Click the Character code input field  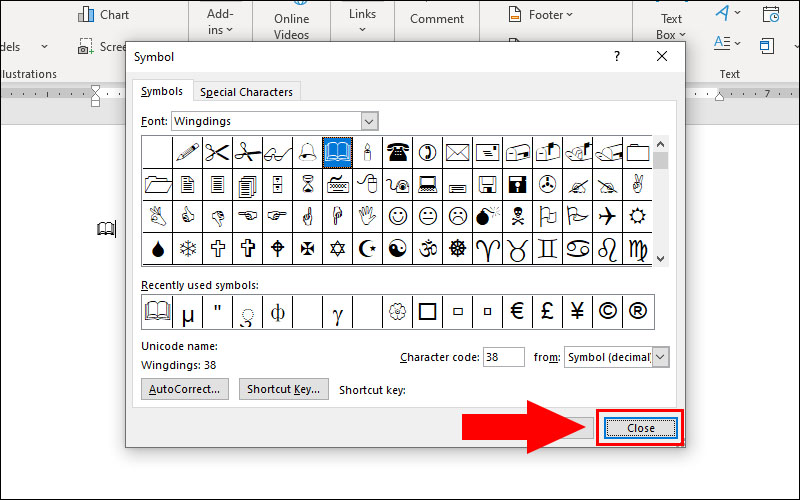tap(503, 357)
